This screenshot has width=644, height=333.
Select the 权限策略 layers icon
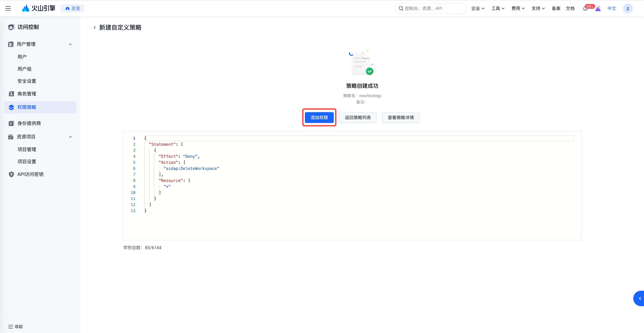pyautogui.click(x=11, y=107)
